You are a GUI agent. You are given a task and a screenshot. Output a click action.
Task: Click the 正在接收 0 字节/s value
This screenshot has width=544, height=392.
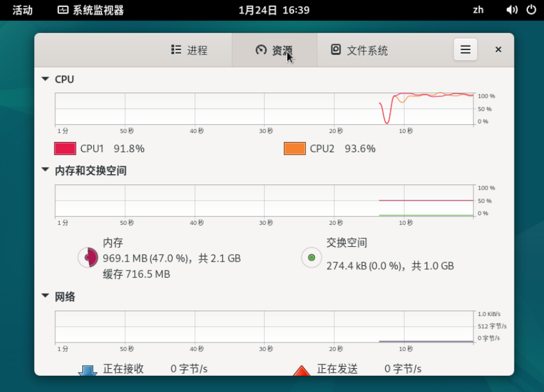189,369
